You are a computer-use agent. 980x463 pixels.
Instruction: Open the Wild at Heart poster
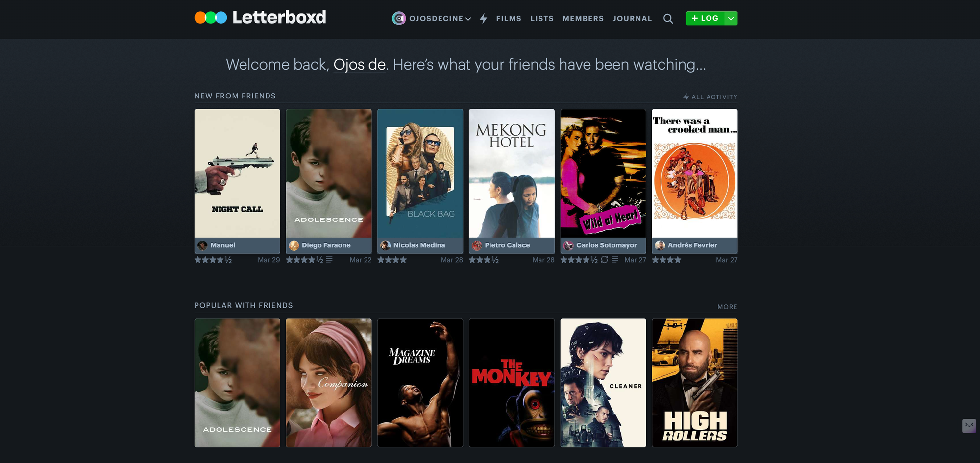click(603, 173)
